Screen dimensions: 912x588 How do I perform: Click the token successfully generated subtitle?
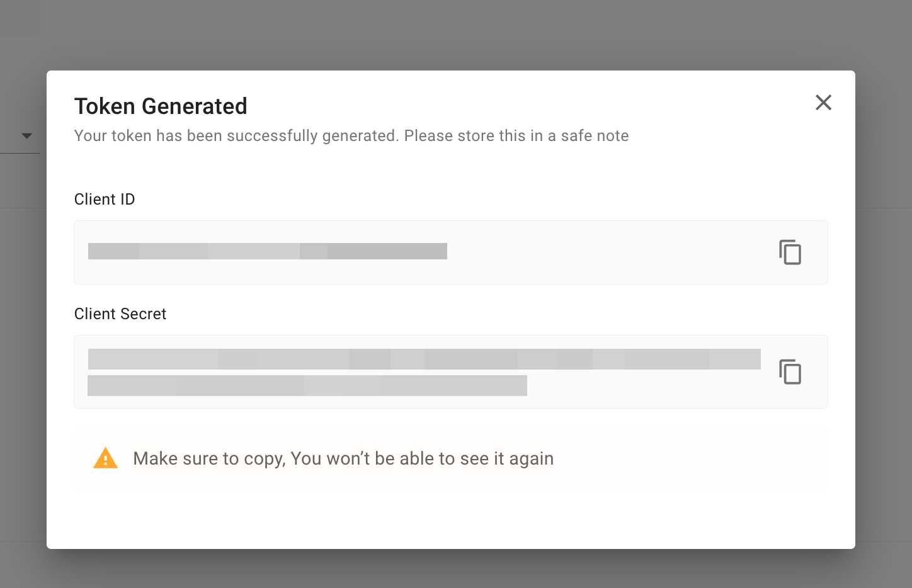click(351, 136)
